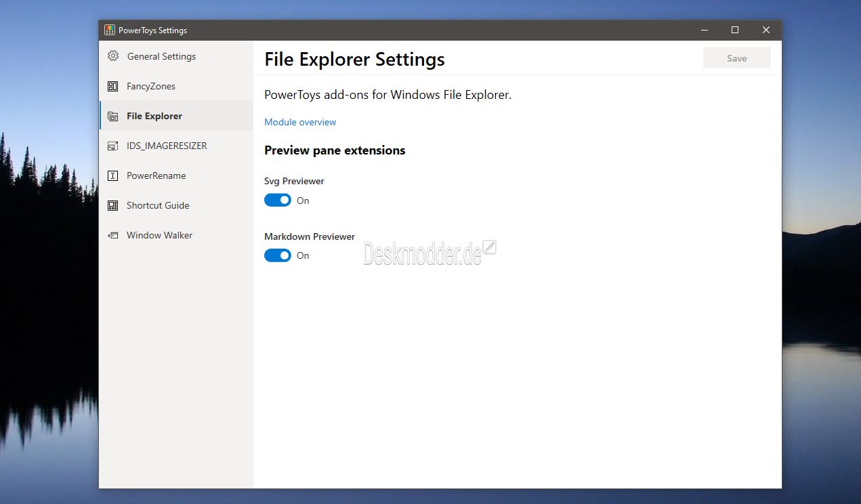The height and width of the screenshot is (504, 861).
Task: Click the Shortcut Guide grid icon
Action: click(113, 205)
